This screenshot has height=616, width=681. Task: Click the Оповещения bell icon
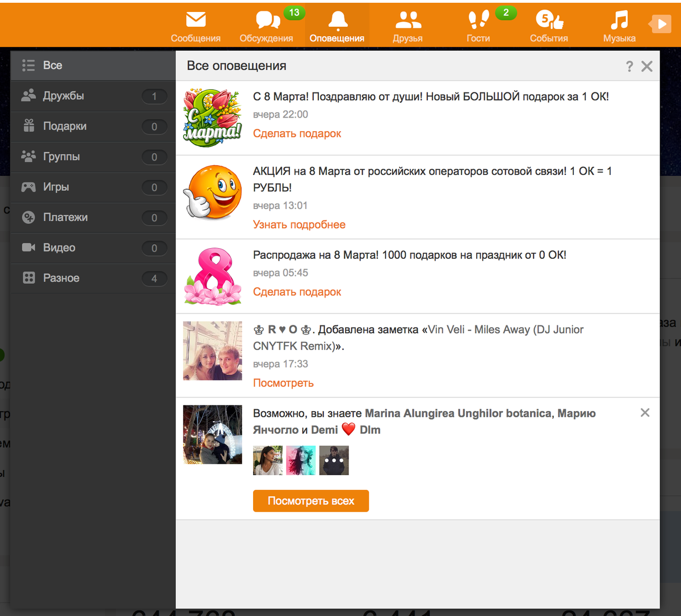[x=338, y=20]
